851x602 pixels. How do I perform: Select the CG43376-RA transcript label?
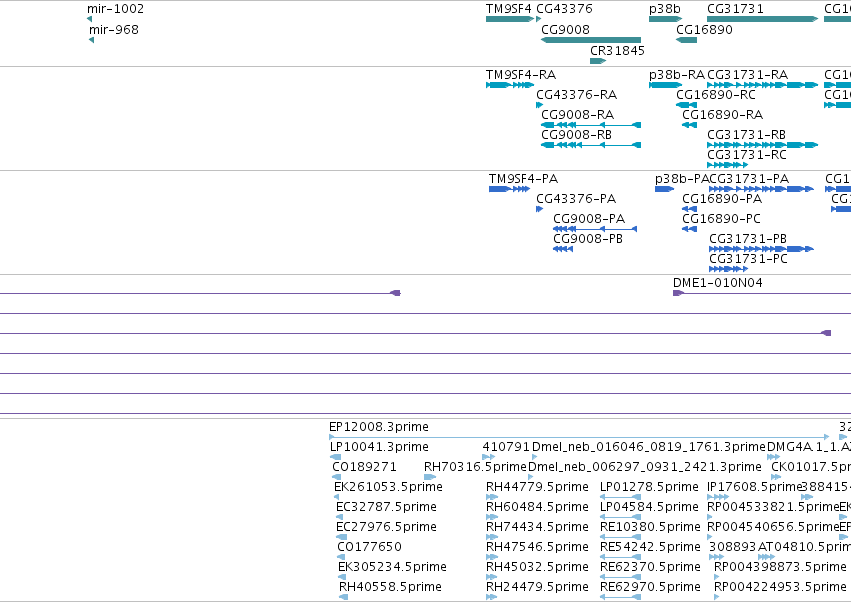coord(577,94)
